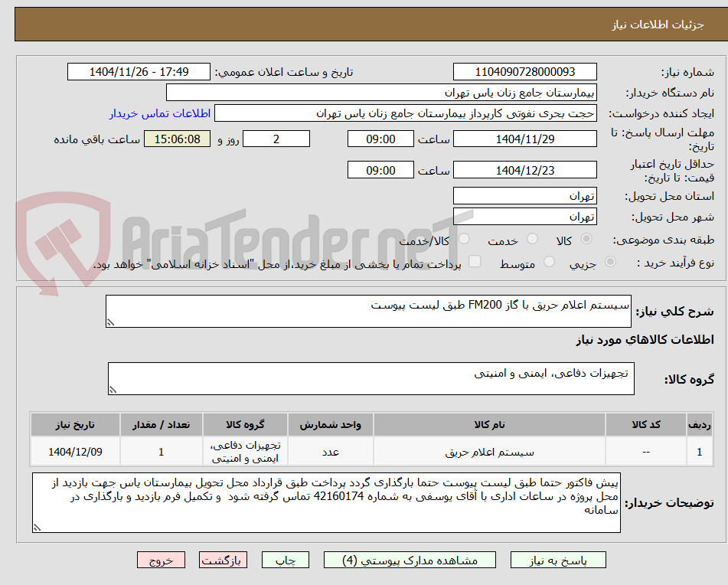Click resize handle of گروه کالا box
Screen dimensions: 728x585
(113, 390)
